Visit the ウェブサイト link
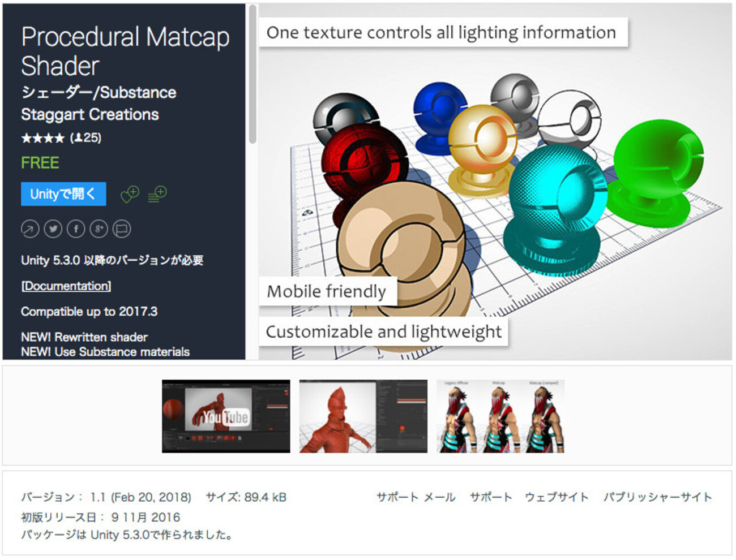The width and height of the screenshot is (736, 560). (557, 497)
